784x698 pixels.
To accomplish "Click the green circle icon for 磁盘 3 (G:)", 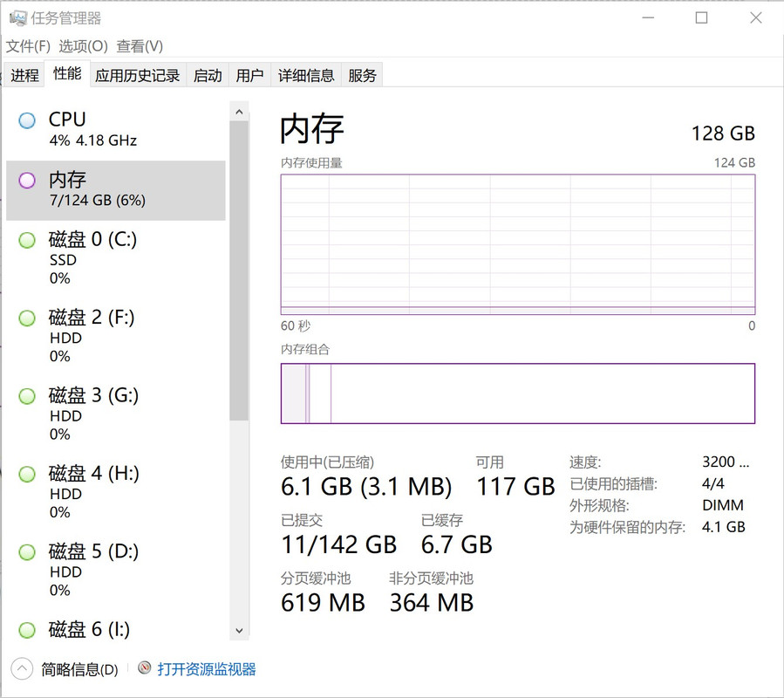I will coord(27,396).
